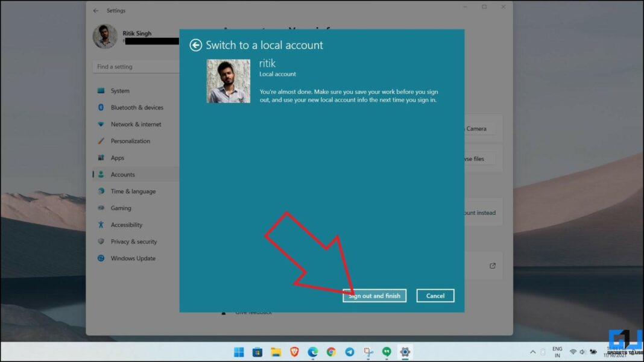Click Ritik Singh's profile picture
Image resolution: width=644 pixels, height=362 pixels.
tap(106, 36)
